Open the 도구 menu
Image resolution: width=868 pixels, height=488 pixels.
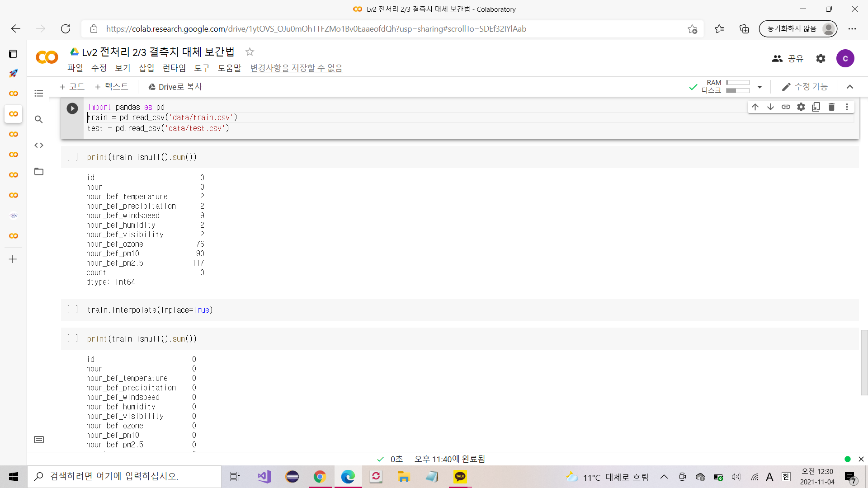coord(202,68)
